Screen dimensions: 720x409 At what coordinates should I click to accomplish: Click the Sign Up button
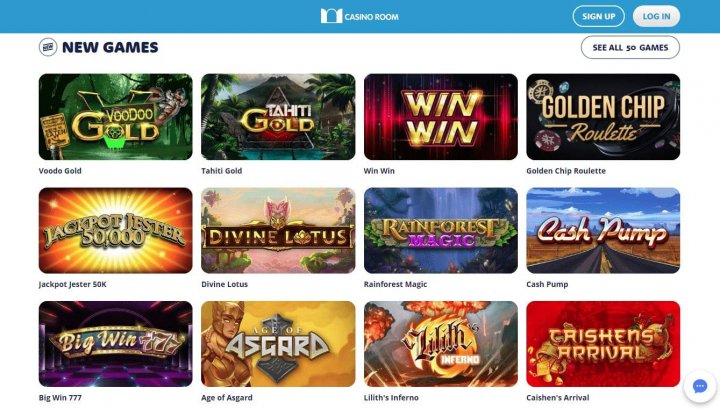click(x=598, y=16)
